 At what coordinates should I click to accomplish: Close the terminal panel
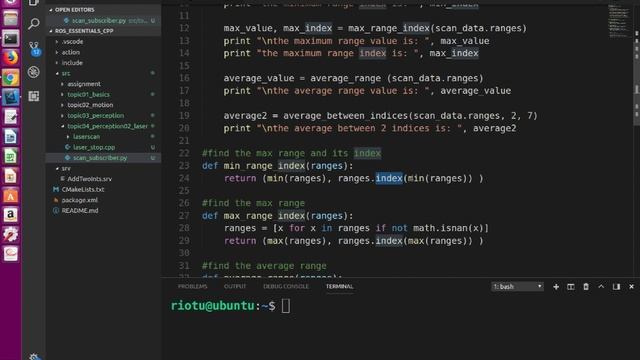tap(631, 287)
